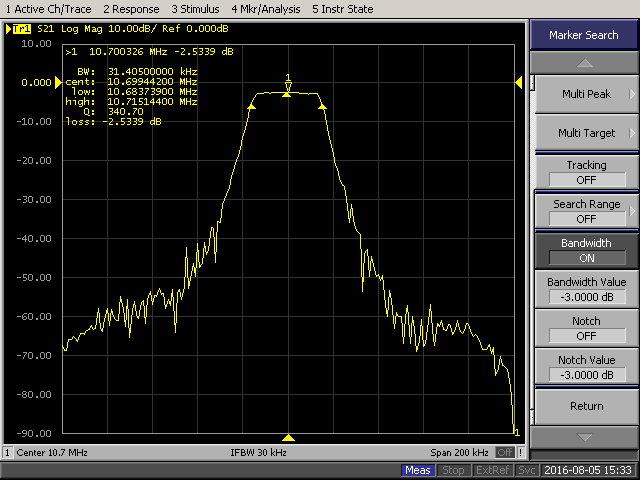Click the high 10.71514400 MHz readout
640x480 pixels.
[131, 102]
